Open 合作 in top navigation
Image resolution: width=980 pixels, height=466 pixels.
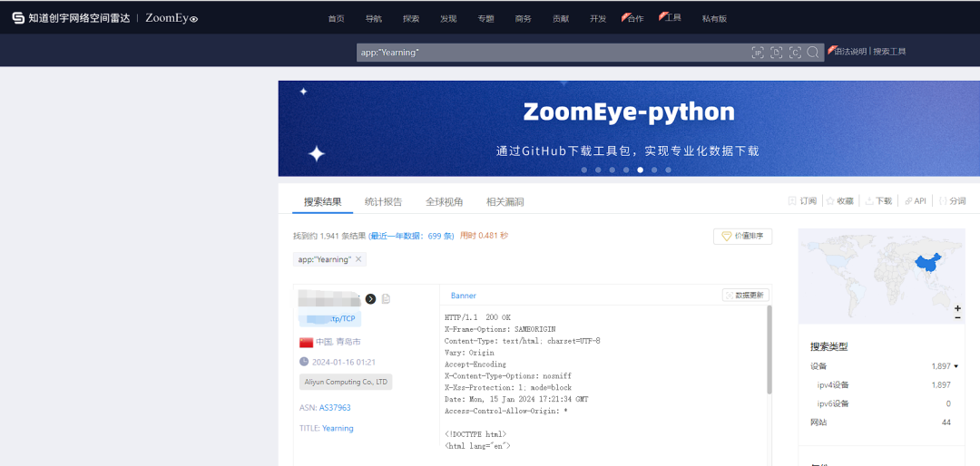(634, 19)
